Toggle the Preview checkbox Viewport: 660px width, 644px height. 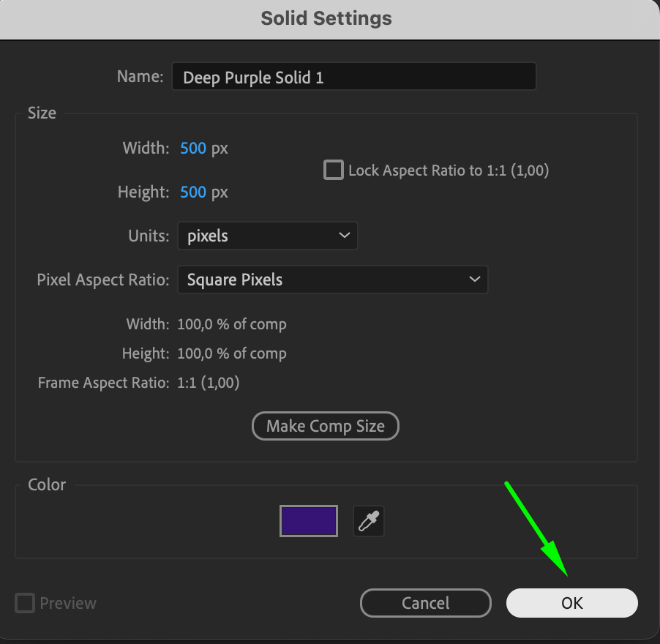(x=24, y=603)
